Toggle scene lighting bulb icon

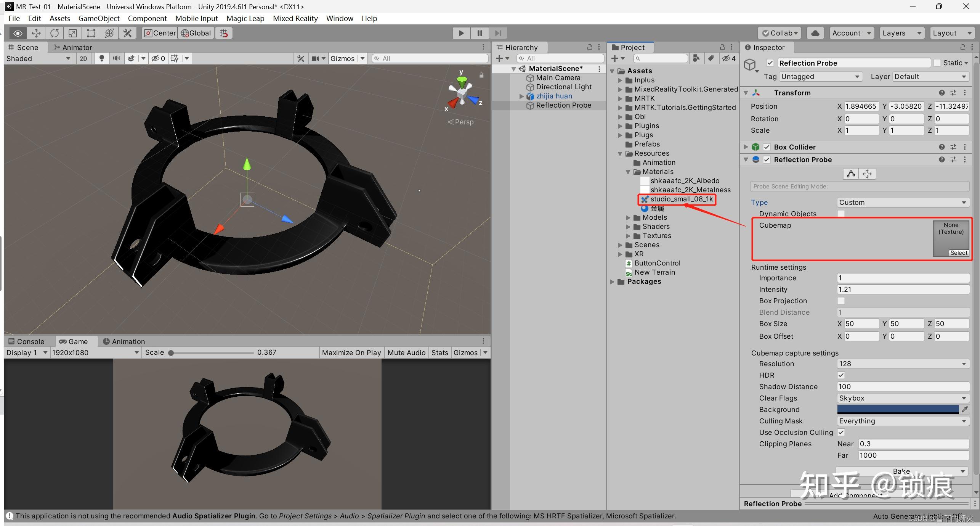[x=101, y=58]
